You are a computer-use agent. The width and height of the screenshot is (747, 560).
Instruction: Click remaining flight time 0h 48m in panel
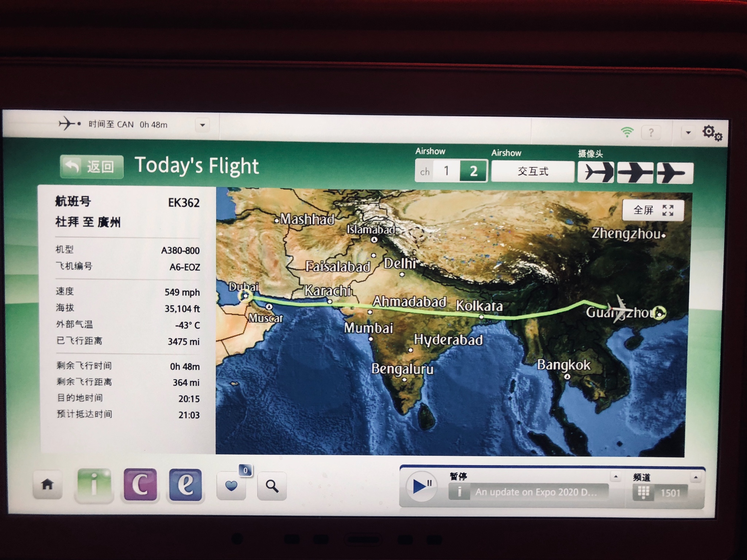(185, 366)
